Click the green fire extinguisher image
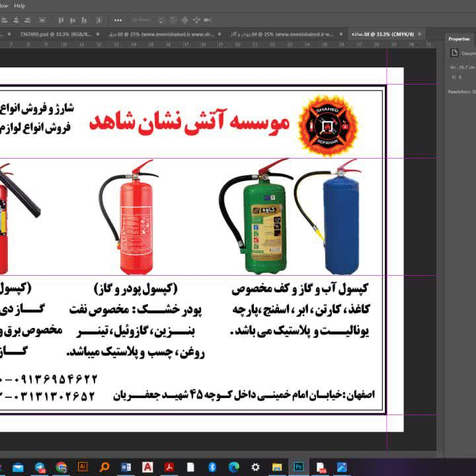The width and height of the screenshot is (476, 476). [x=256, y=216]
